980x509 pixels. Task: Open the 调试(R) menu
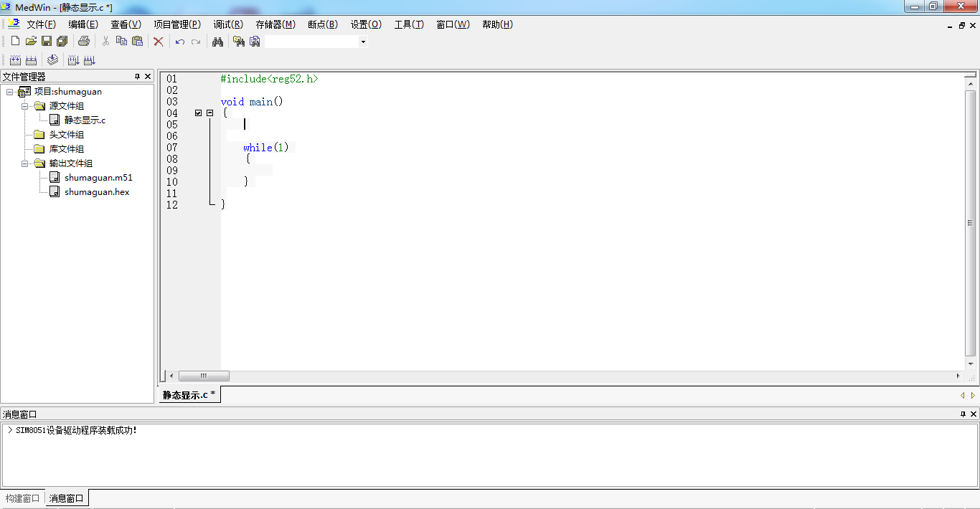pos(228,24)
